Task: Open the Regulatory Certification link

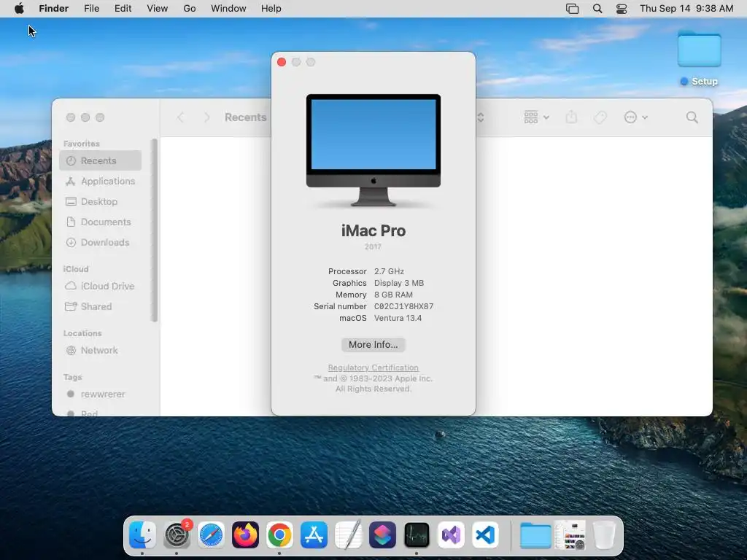Action: [373, 367]
